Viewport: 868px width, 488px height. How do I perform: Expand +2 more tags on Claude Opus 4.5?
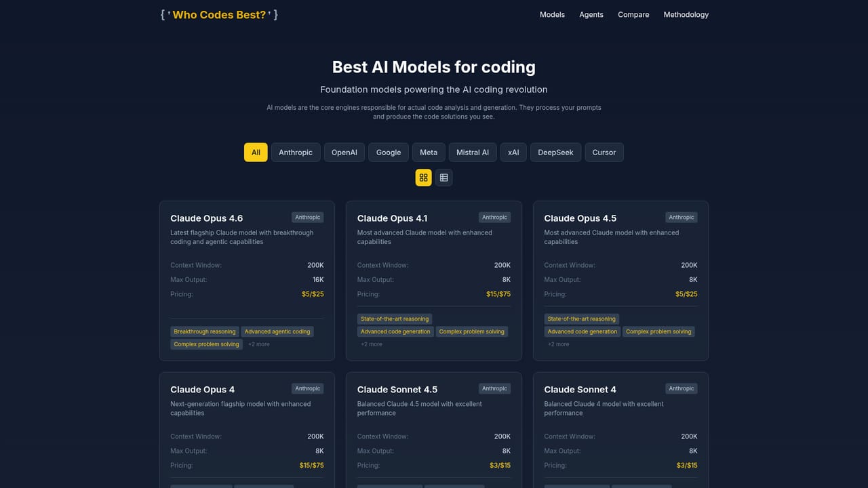(559, 344)
